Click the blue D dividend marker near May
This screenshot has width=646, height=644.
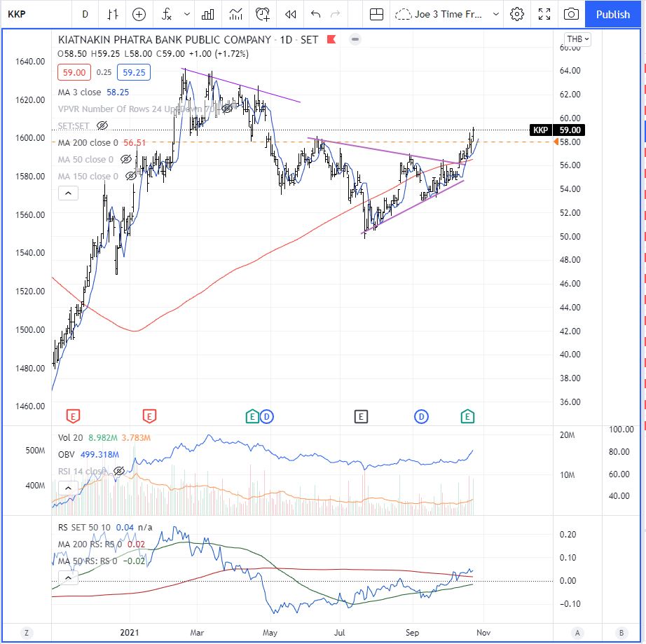tap(267, 416)
